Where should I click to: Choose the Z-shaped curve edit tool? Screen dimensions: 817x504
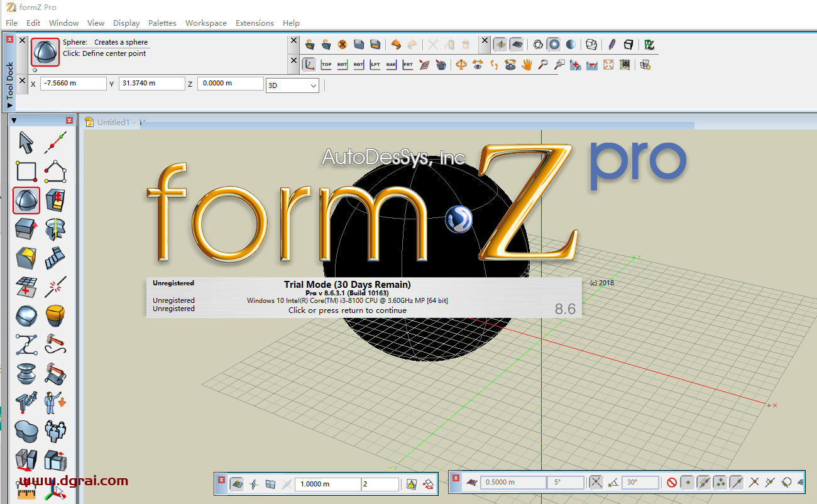(x=26, y=344)
